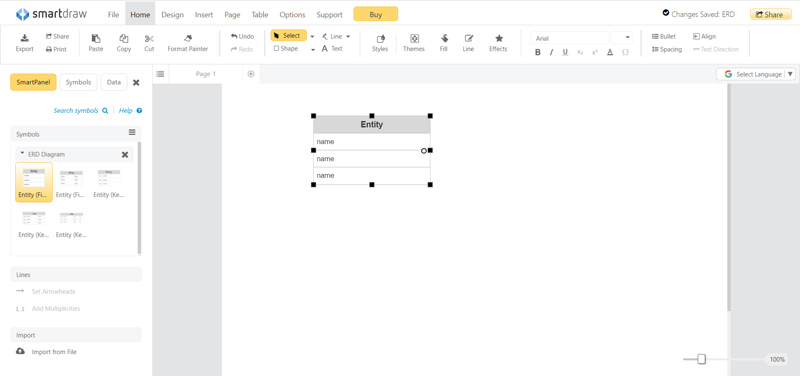Open the File menu
Image resolution: width=800 pixels, height=376 pixels.
click(113, 15)
